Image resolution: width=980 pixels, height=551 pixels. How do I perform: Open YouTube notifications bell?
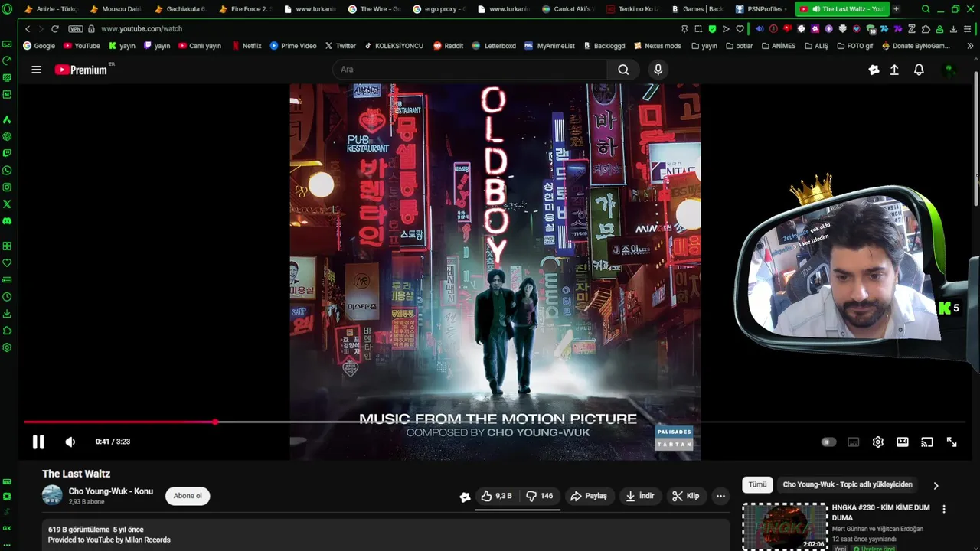[x=919, y=70]
